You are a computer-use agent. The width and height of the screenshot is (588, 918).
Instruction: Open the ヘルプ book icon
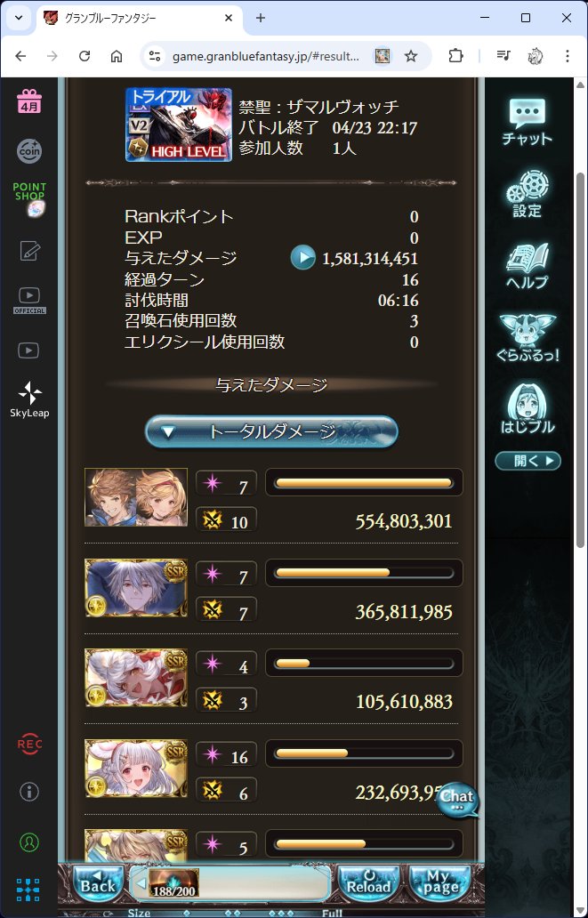tap(528, 266)
